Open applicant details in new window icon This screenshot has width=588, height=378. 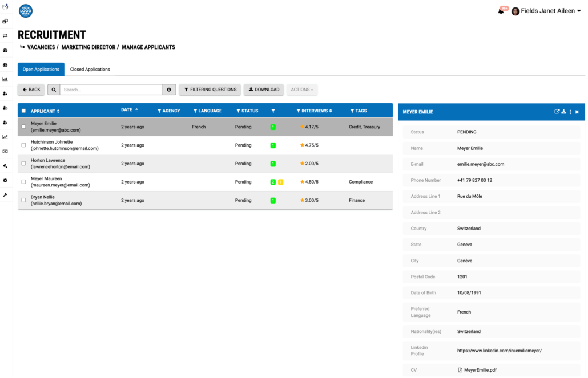click(557, 112)
